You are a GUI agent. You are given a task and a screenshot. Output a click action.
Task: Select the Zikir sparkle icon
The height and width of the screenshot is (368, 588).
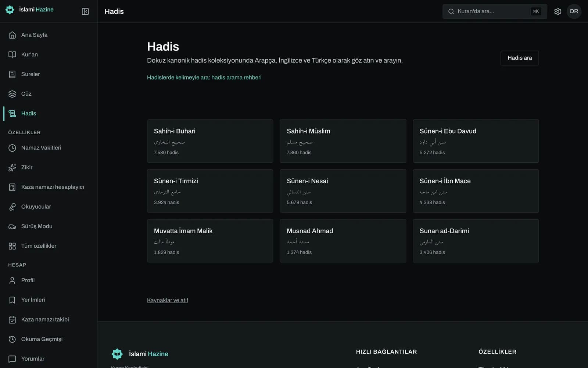(x=12, y=167)
